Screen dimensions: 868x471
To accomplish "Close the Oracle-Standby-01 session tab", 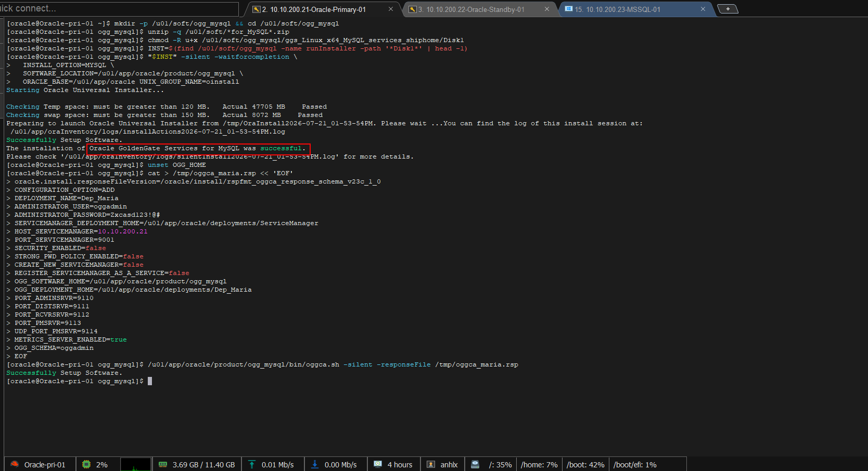I will point(547,9).
